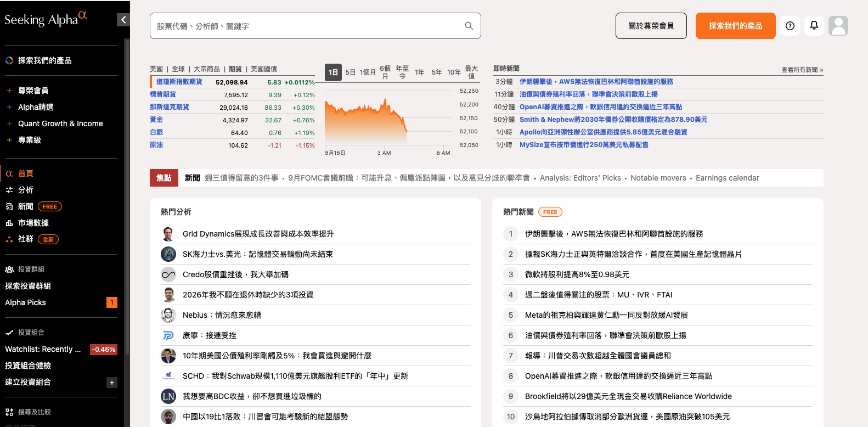Click the 首頁 alpha icon in the sidebar
Screen dimensions: 868x427
(9, 173)
